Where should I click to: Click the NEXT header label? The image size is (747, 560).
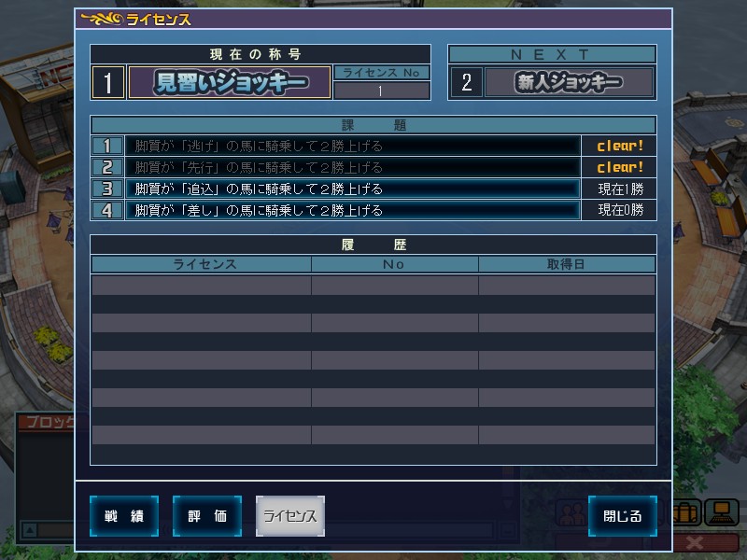[552, 54]
